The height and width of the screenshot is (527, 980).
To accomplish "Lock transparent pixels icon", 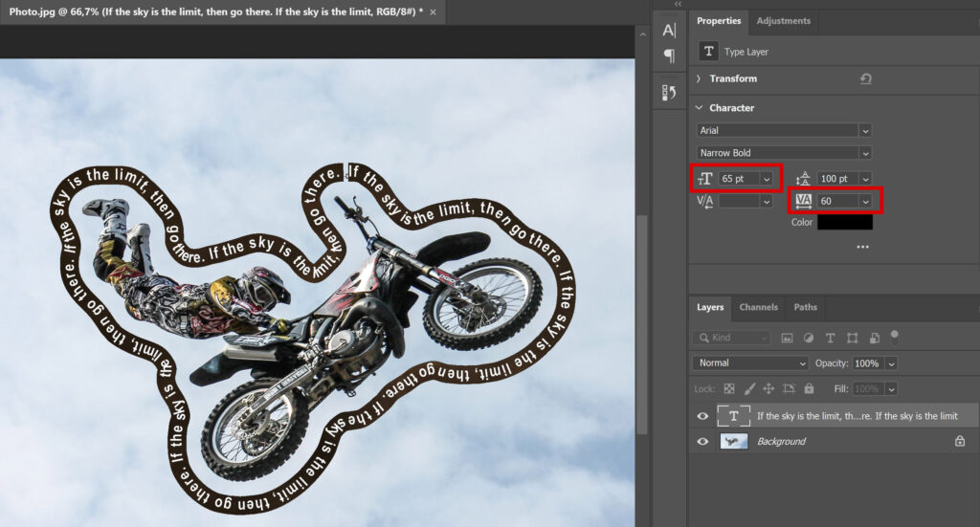I will 728,388.
